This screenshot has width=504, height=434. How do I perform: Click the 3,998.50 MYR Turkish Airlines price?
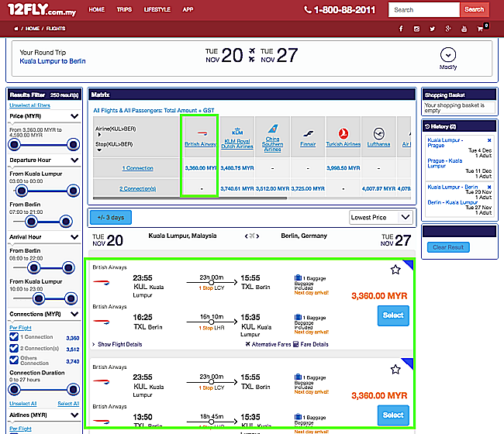pyautogui.click(x=343, y=168)
